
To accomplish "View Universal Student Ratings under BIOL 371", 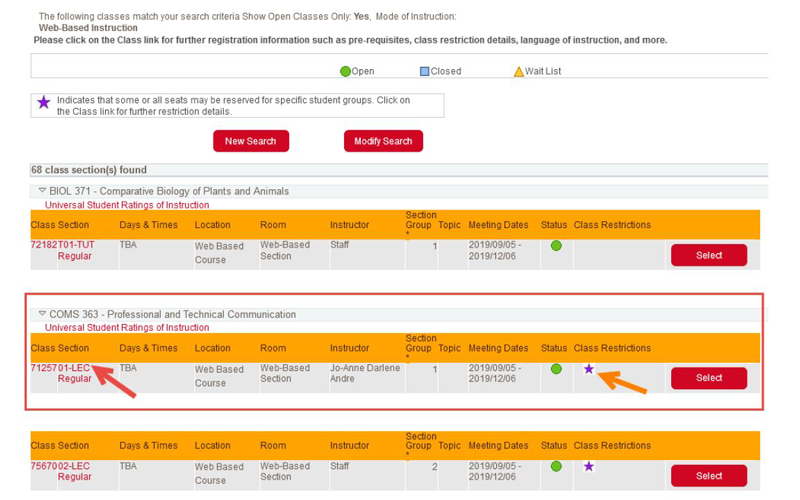I will (x=127, y=205).
